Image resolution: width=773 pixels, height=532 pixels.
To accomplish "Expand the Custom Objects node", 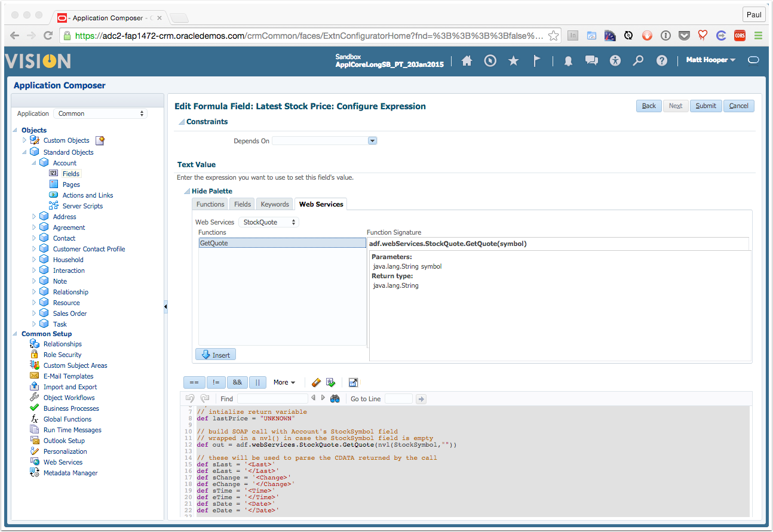I will coord(24,140).
